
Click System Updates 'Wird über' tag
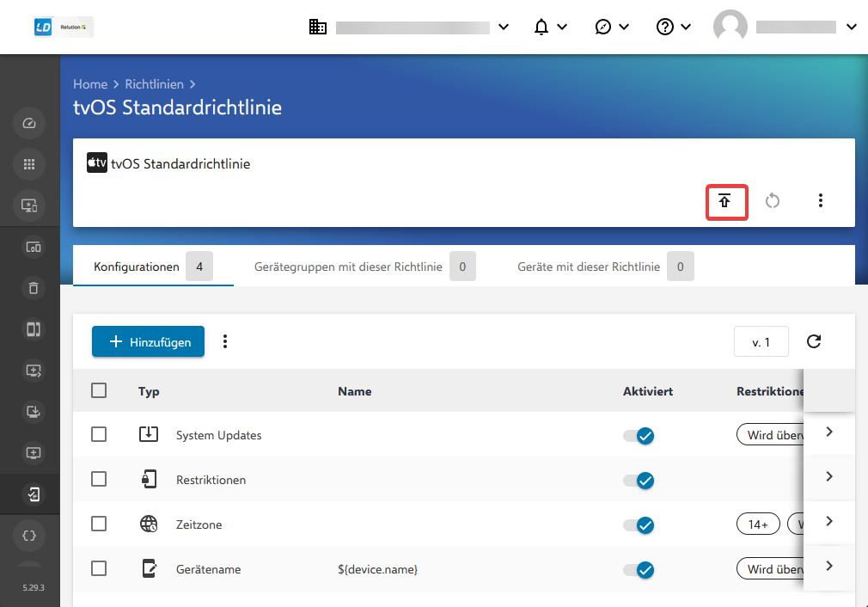click(770, 435)
